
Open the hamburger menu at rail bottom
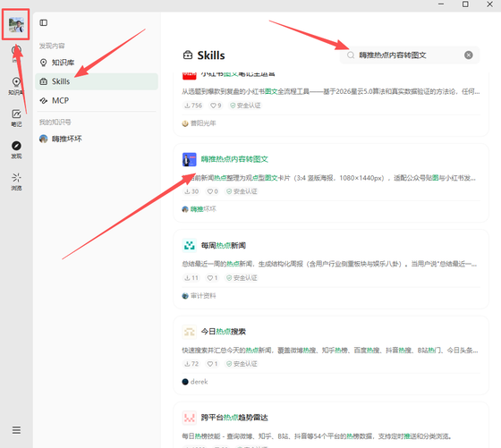16,430
